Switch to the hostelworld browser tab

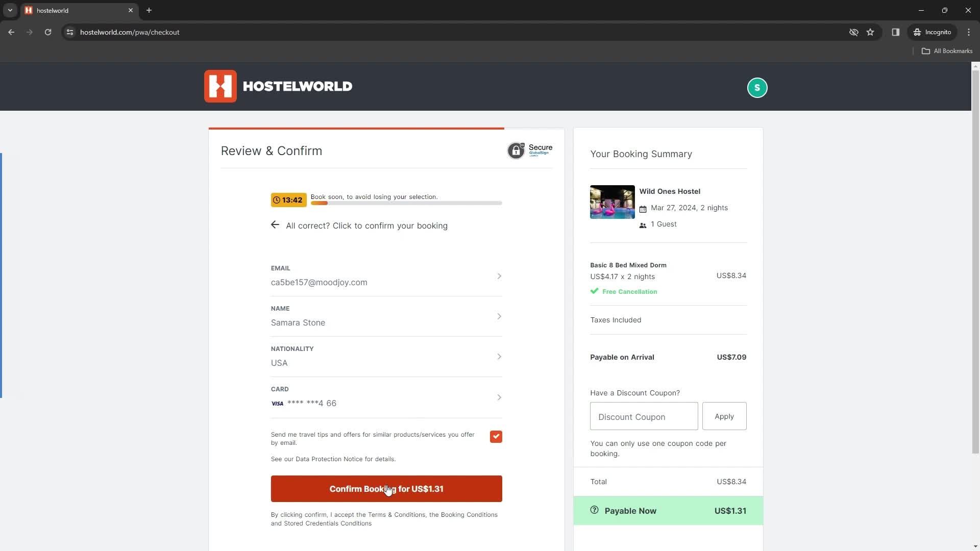79,10
